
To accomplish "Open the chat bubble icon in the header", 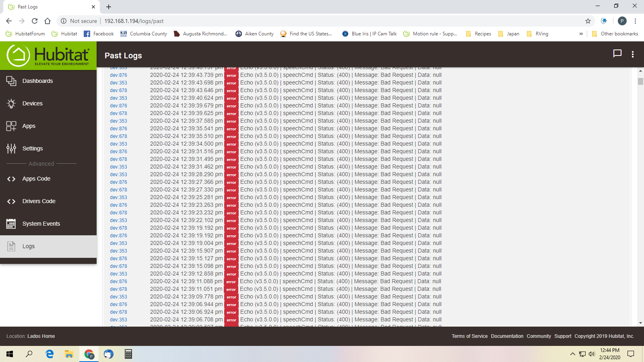I will point(617,54).
